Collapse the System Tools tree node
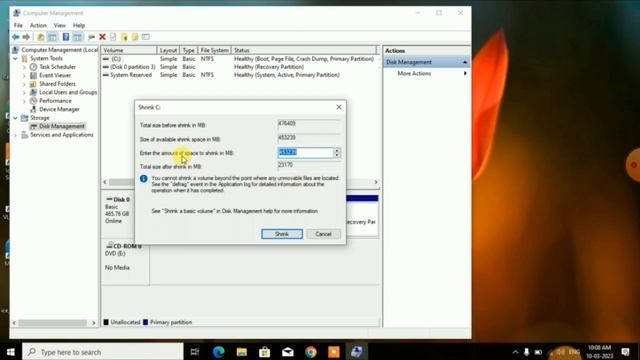 pyautogui.click(x=16, y=58)
